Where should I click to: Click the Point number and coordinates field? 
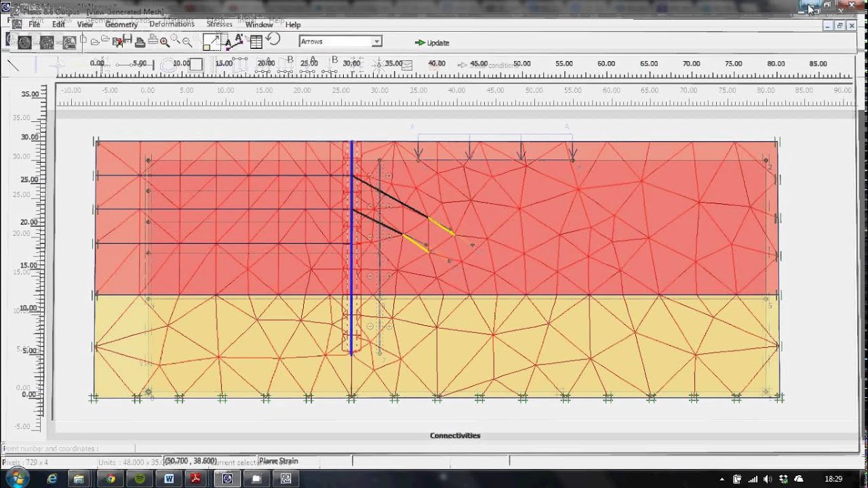[x=68, y=448]
